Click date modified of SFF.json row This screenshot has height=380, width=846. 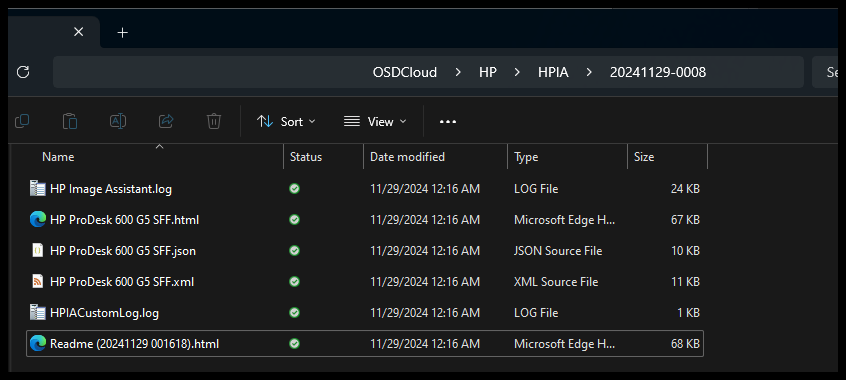[425, 251]
